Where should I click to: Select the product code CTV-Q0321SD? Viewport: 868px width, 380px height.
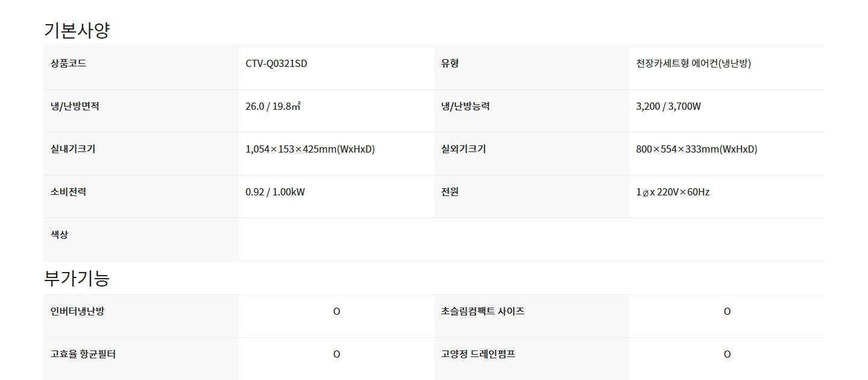tap(276, 63)
